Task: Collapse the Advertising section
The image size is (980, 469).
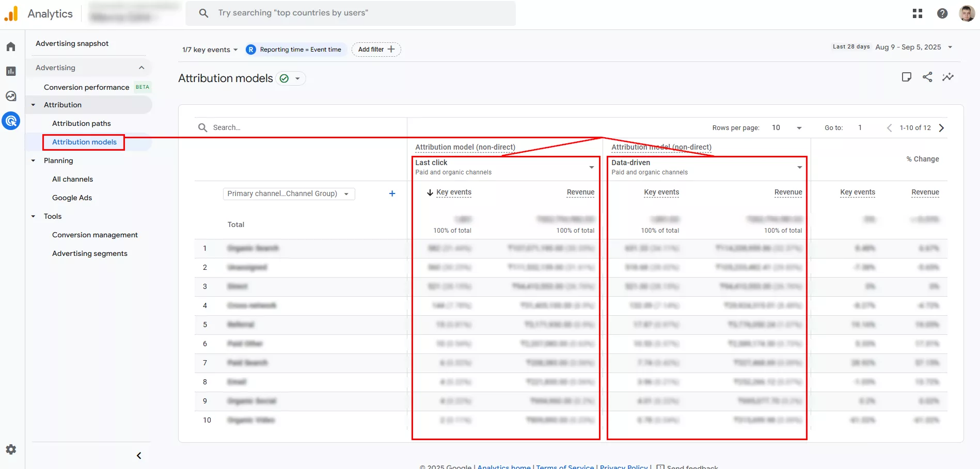Action: (x=141, y=68)
